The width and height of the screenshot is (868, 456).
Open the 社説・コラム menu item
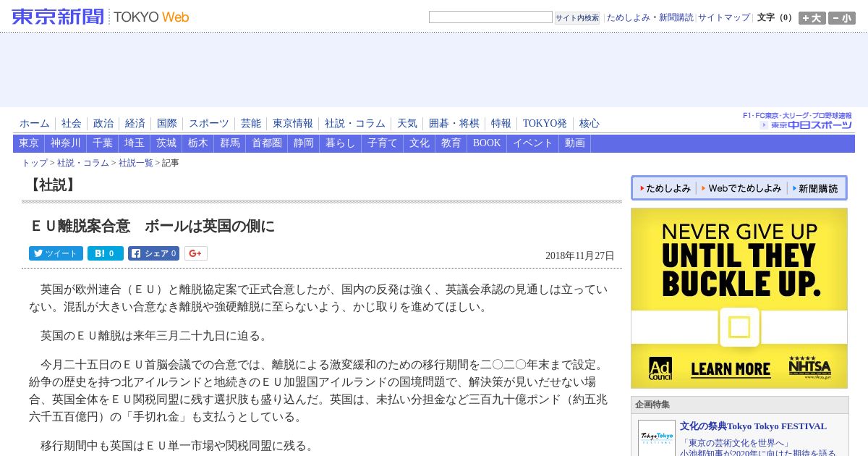(x=355, y=124)
